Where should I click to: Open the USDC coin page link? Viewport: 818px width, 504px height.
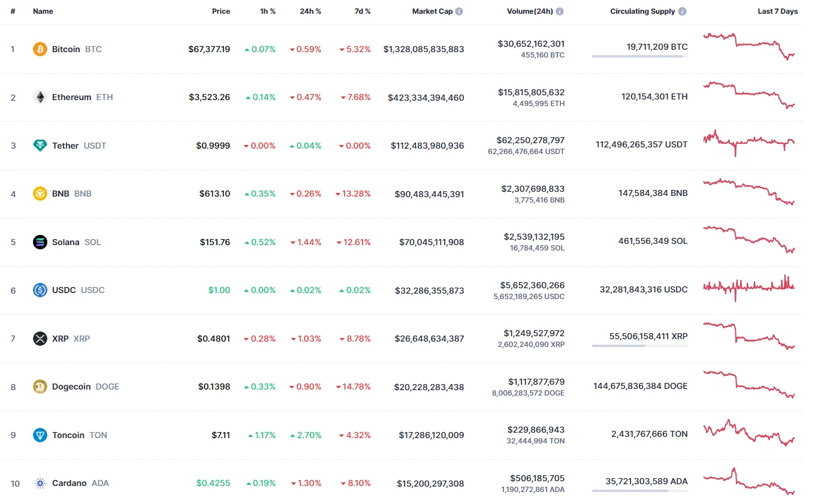[64, 290]
